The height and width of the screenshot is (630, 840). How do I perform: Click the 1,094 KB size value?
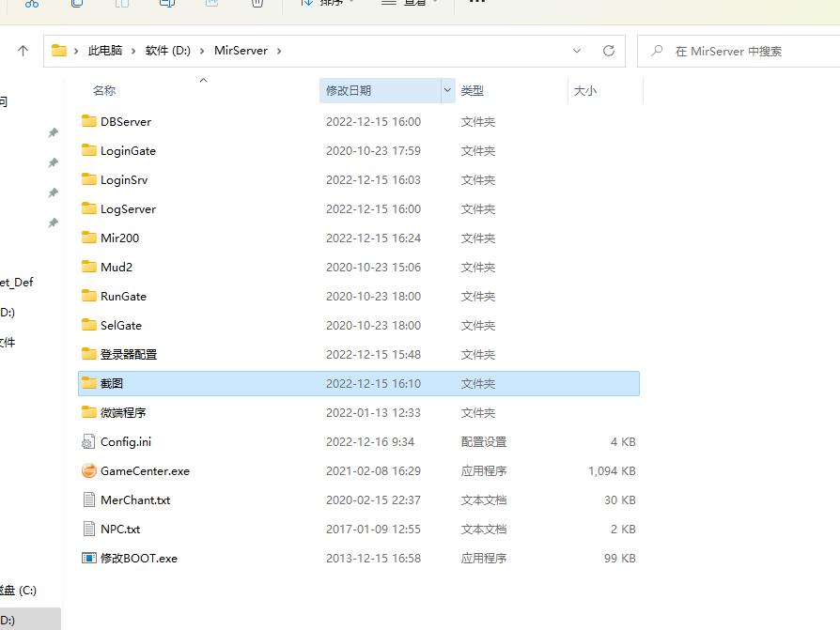[612, 470]
